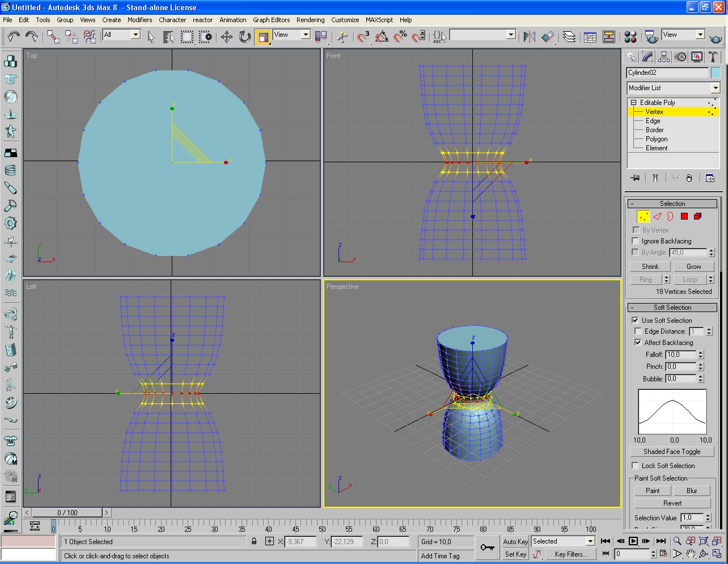Click Configure Modifier Sets icon
The height and width of the screenshot is (564, 728).
(710, 178)
